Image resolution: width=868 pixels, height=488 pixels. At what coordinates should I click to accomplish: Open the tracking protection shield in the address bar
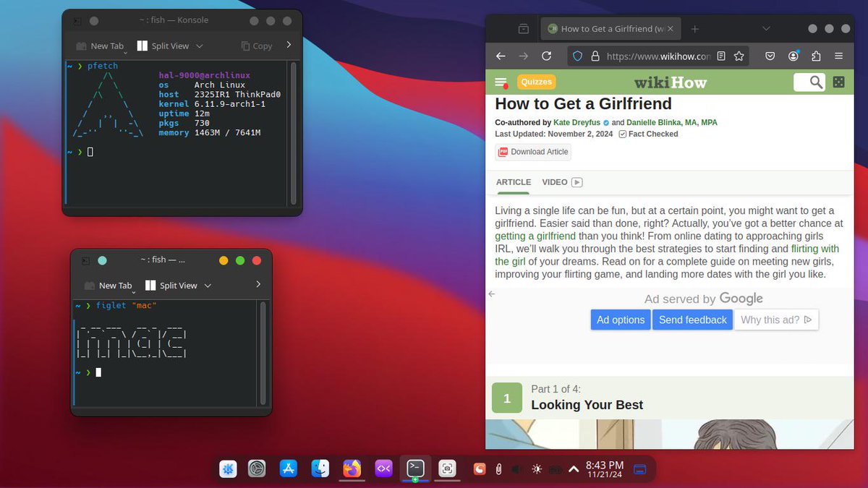coord(577,56)
